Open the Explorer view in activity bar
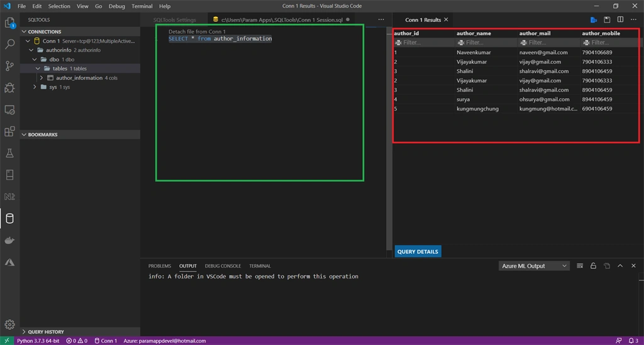 9,23
